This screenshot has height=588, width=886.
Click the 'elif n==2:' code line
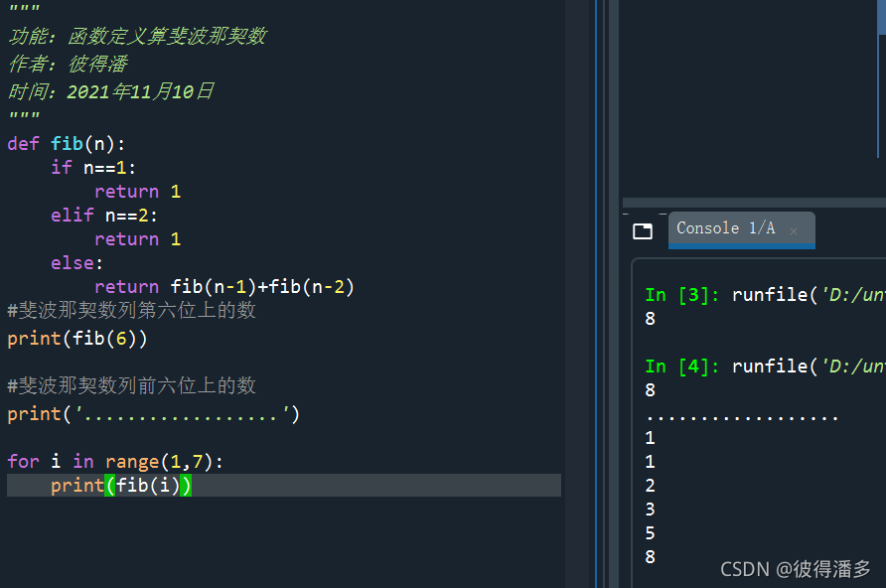tap(104, 216)
